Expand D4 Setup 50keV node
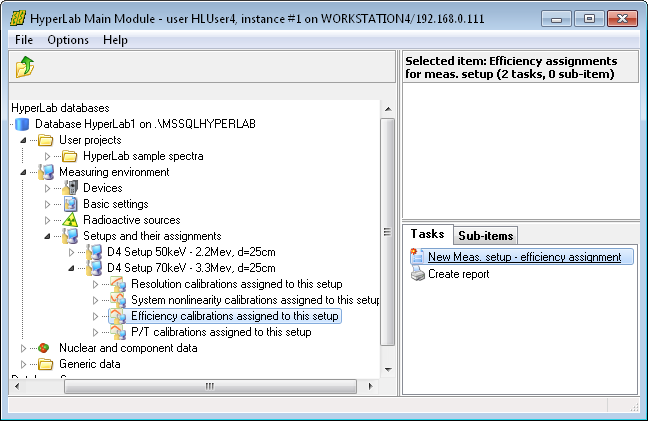This screenshot has height=421, width=648. coord(71,252)
